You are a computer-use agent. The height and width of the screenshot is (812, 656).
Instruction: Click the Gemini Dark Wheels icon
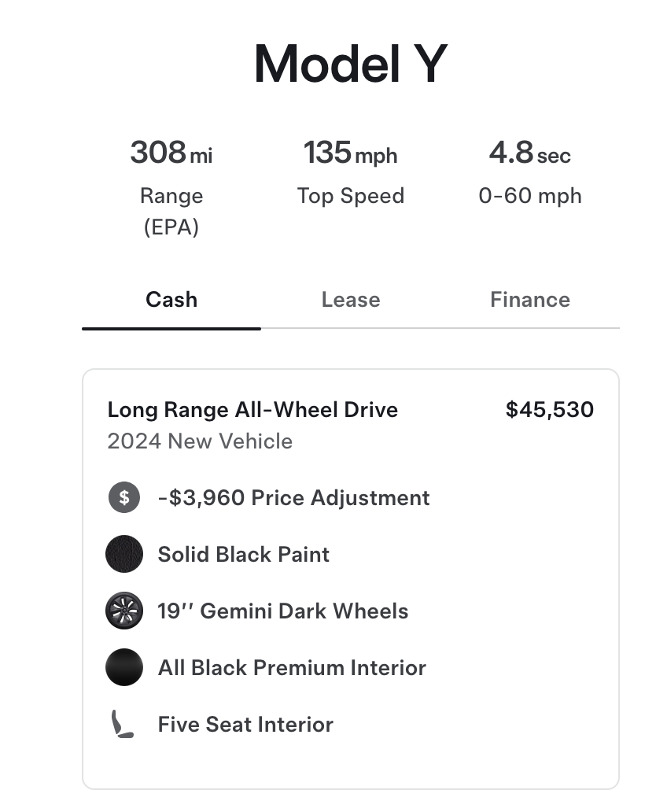click(x=124, y=611)
